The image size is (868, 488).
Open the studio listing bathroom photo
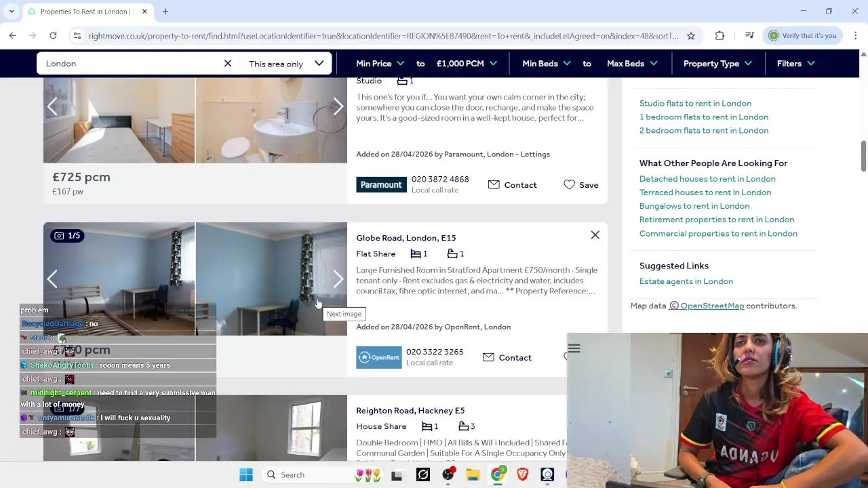(x=271, y=121)
